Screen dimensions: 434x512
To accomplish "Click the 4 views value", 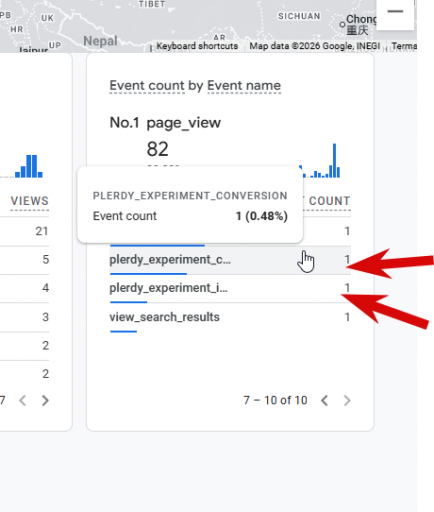I will (46, 288).
